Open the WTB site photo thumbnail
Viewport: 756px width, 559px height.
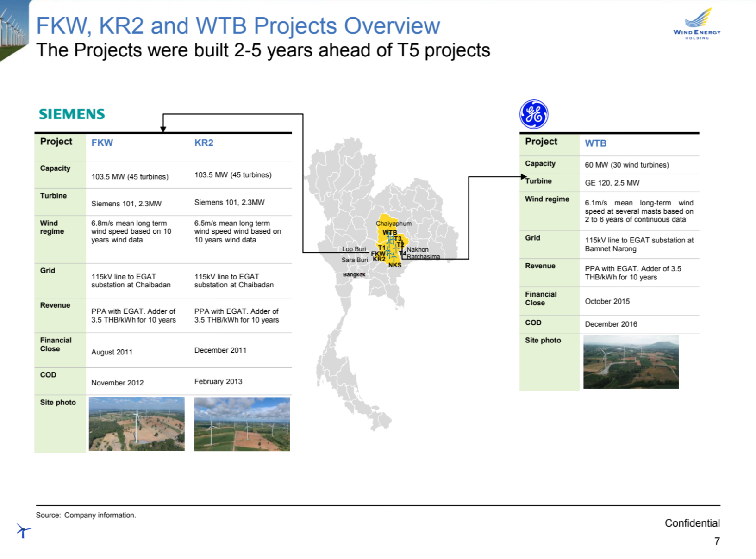tap(631, 362)
